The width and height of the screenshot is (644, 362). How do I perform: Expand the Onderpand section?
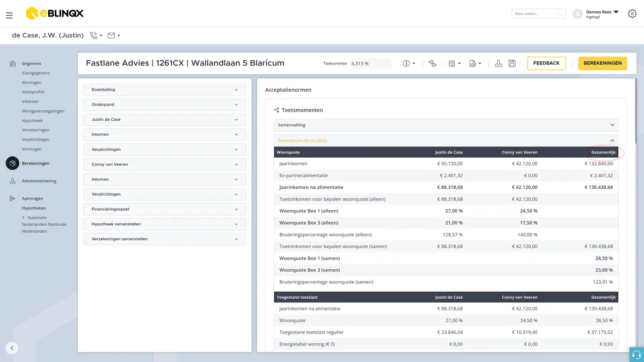point(165,105)
